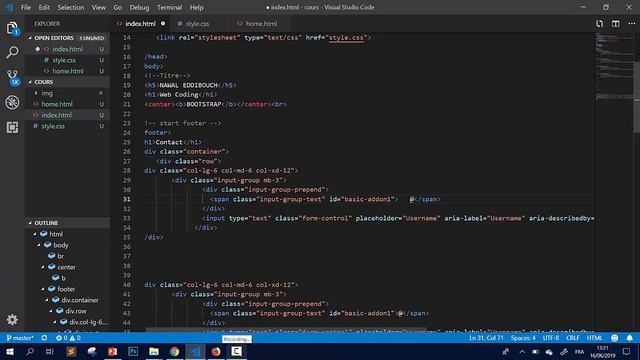Open the Debug menu
The height and width of the screenshot is (360, 640).
click(x=139, y=7)
